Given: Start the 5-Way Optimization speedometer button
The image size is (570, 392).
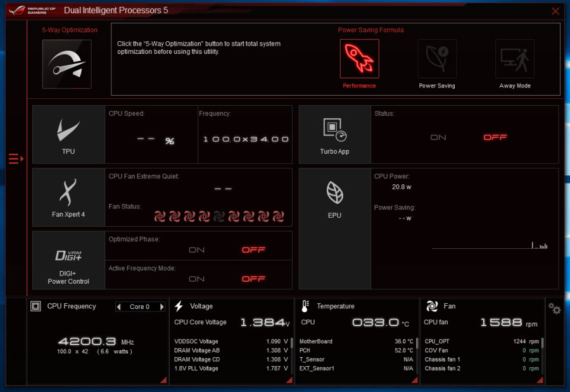Looking at the screenshot, I should (67, 64).
